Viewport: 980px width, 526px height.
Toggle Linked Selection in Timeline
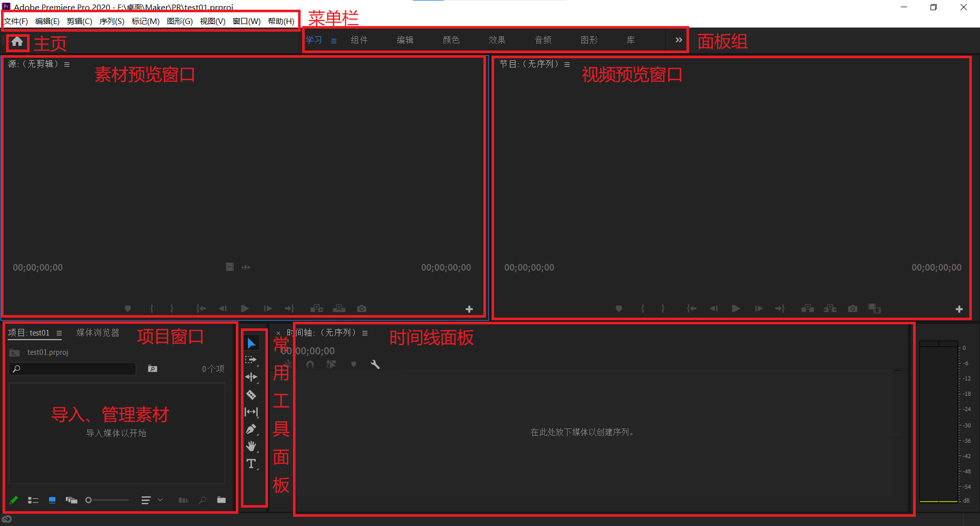(x=331, y=364)
